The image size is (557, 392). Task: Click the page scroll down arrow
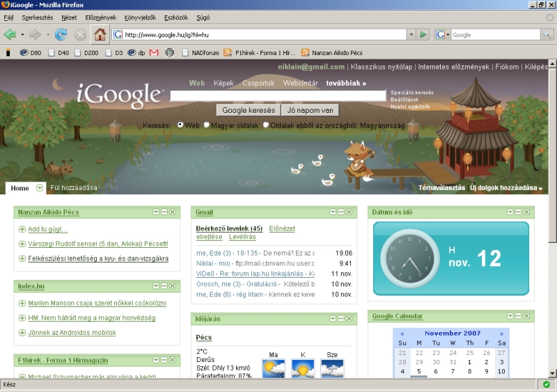[552, 373]
